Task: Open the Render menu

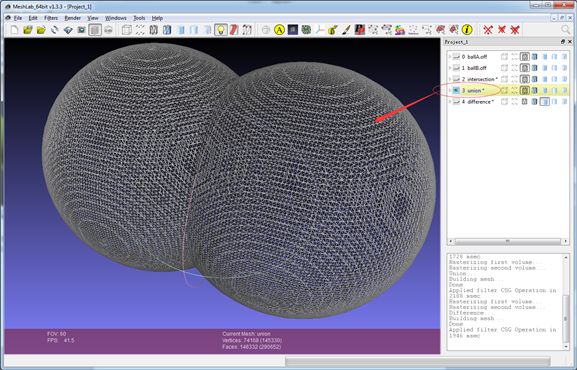Action: coord(72,18)
